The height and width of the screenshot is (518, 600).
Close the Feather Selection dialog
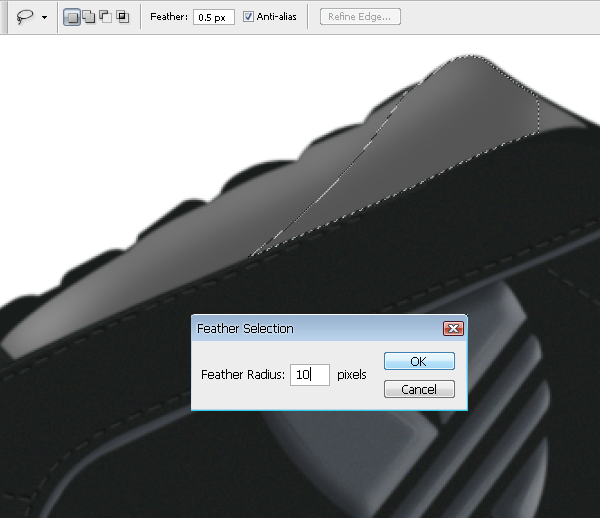[453, 329]
